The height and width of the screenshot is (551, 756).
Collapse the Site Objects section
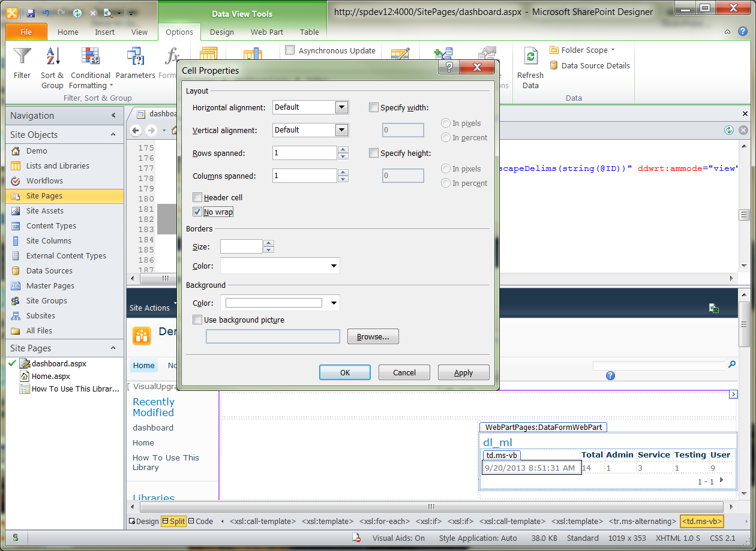click(113, 135)
